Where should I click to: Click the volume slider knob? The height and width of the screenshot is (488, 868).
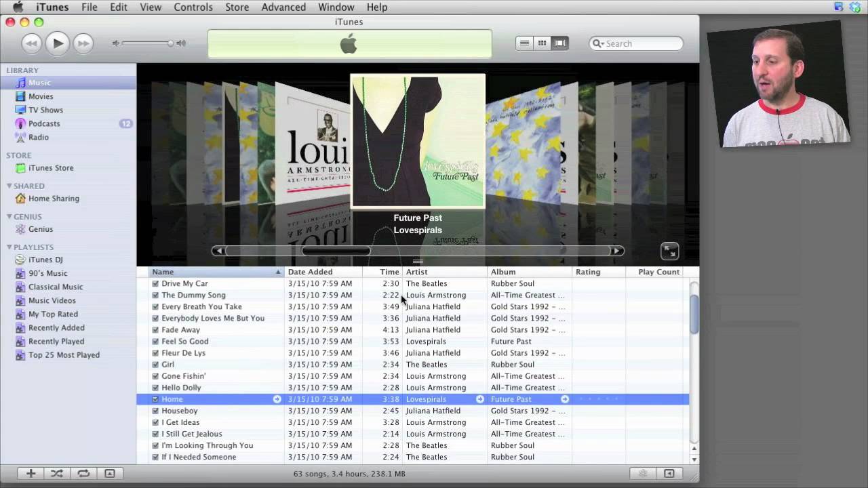click(171, 43)
